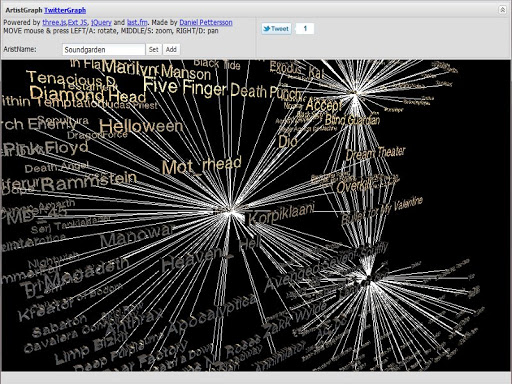Image resolution: width=512 pixels, height=384 pixels.
Task: Select the Dream Theater label
Action: point(375,153)
